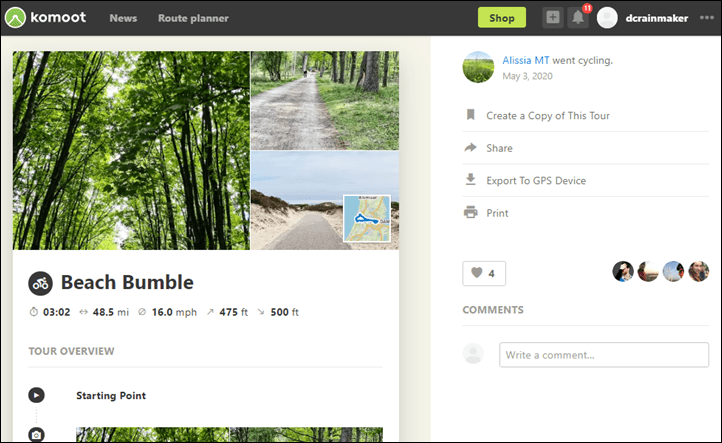This screenshot has width=722, height=443.
Task: Open dcrainmaker profile avatar
Action: click(607, 18)
